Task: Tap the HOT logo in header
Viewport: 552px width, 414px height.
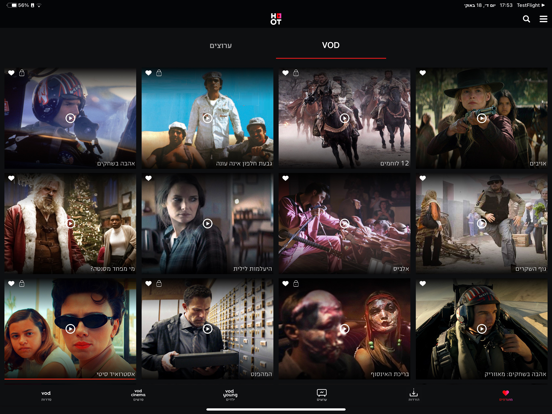Action: tap(276, 19)
